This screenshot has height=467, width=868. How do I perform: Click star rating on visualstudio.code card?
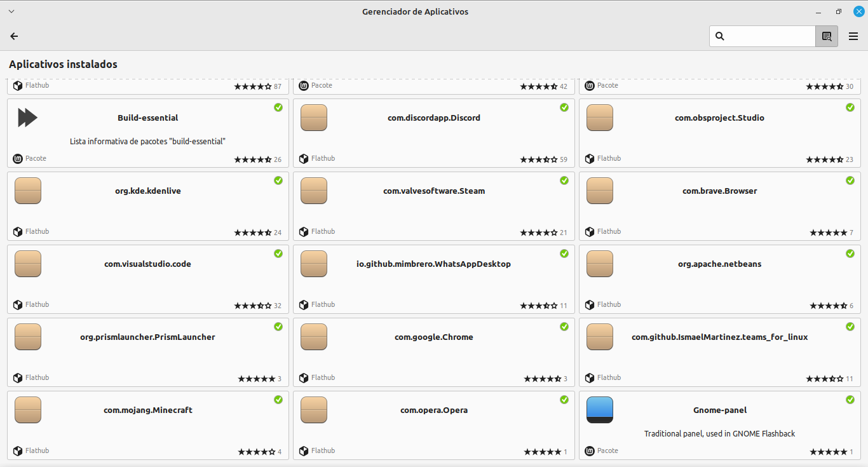point(253,306)
